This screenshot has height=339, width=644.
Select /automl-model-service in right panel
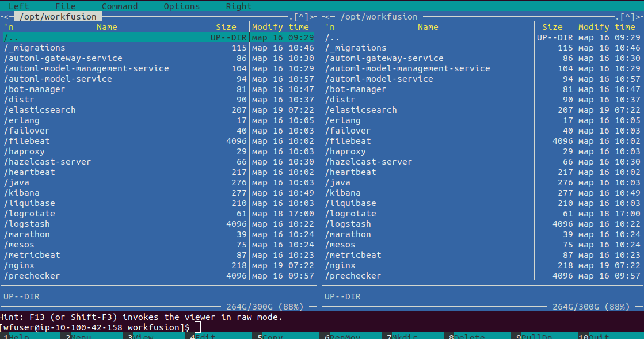(483, 79)
